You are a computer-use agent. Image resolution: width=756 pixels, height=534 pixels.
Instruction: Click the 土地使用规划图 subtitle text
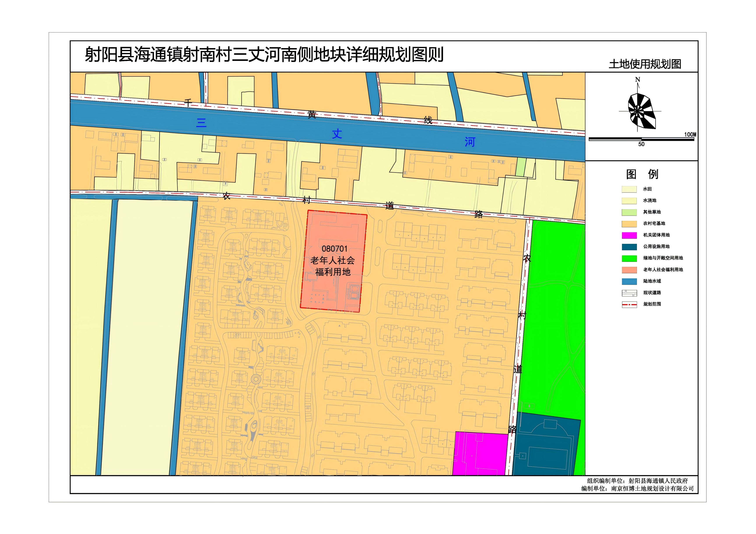645,64
